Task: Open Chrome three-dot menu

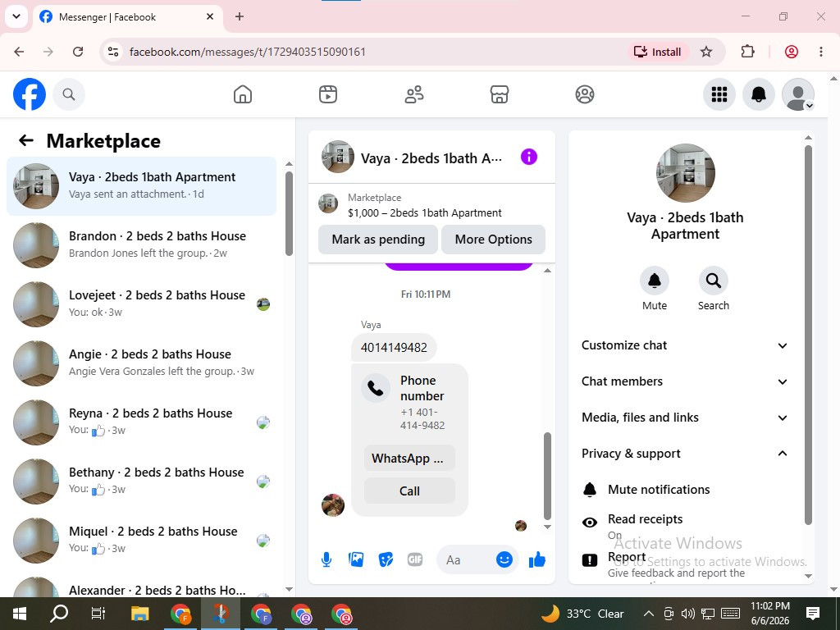Action: (x=820, y=52)
